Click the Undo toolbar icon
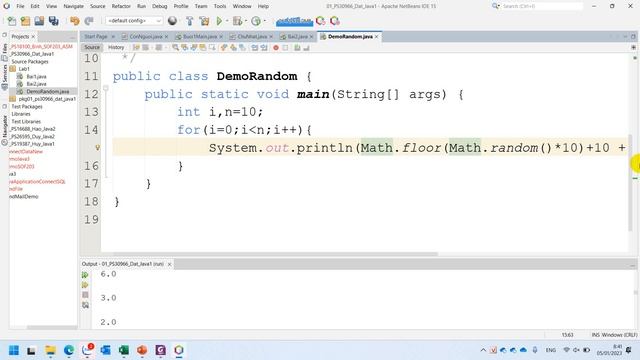 [x=75, y=21]
